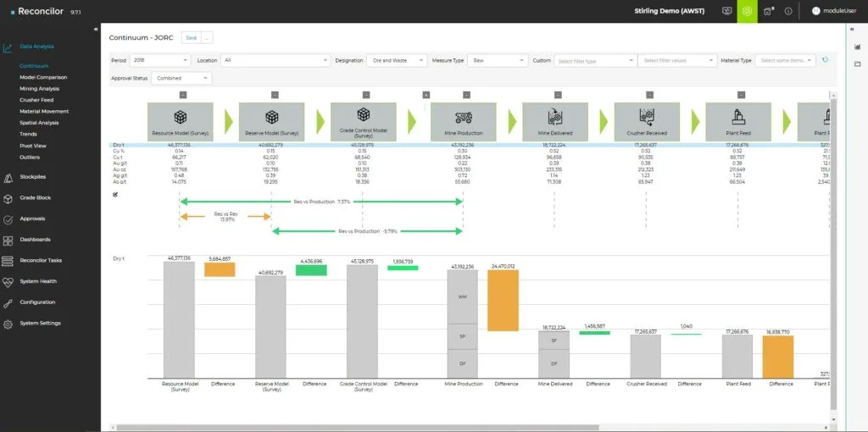The image size is (868, 432).
Task: Collapse the Crusher Received column toggle
Action: click(649, 95)
